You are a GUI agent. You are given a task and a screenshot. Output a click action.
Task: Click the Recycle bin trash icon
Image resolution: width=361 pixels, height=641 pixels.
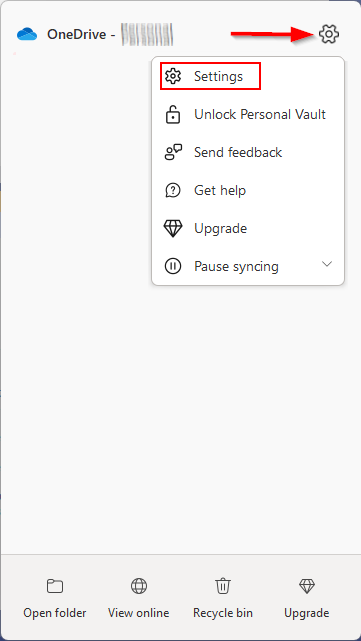(223, 586)
